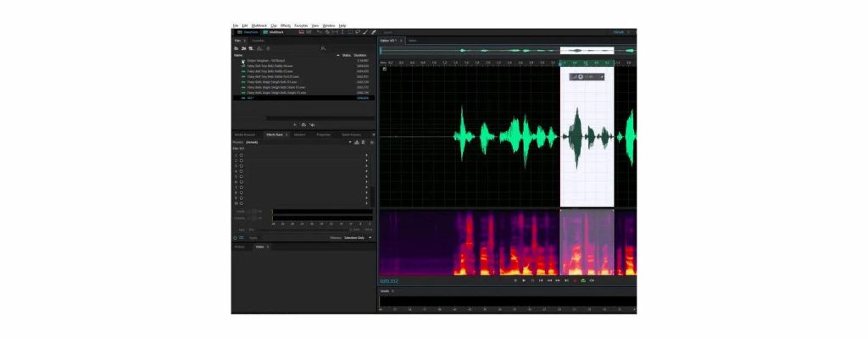Click the Import File icon in Files panel
This screenshot has width=868, height=338.
point(243,48)
